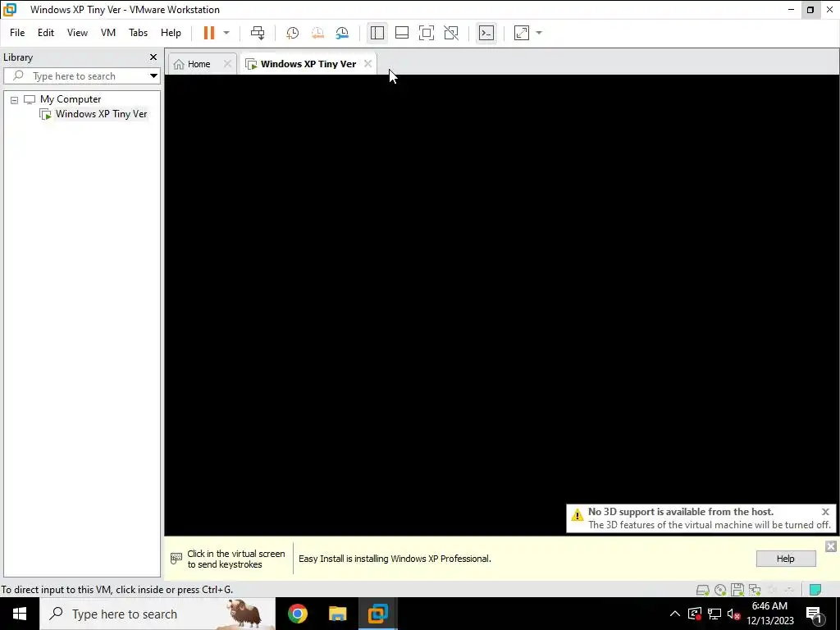The image size is (840, 630).
Task: Click the VMware title bar app icon
Action: [x=10, y=10]
